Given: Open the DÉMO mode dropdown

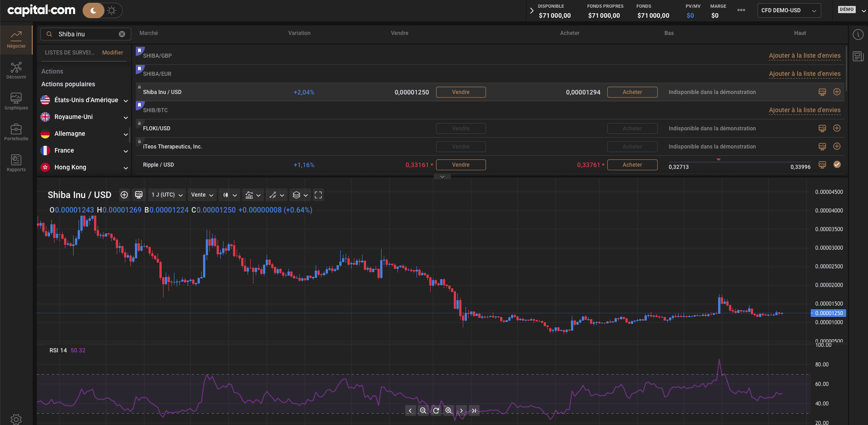Looking at the screenshot, I should point(851,10).
